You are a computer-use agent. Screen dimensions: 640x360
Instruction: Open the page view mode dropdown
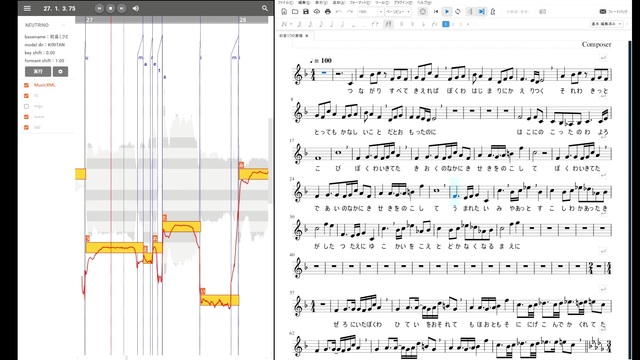point(398,12)
